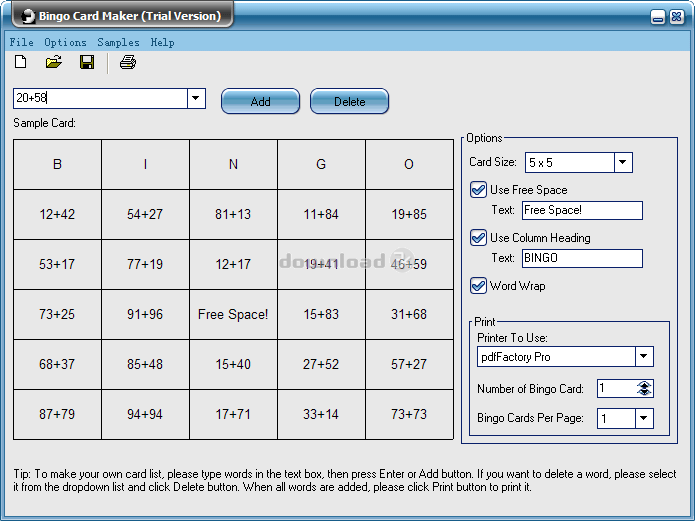Open the Samples menu
695x521 pixels.
118,42
